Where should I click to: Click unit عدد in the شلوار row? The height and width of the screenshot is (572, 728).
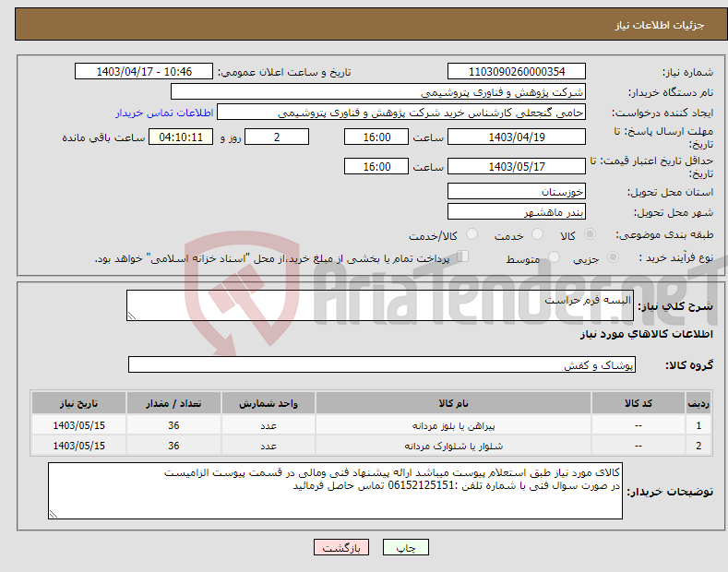(x=269, y=446)
